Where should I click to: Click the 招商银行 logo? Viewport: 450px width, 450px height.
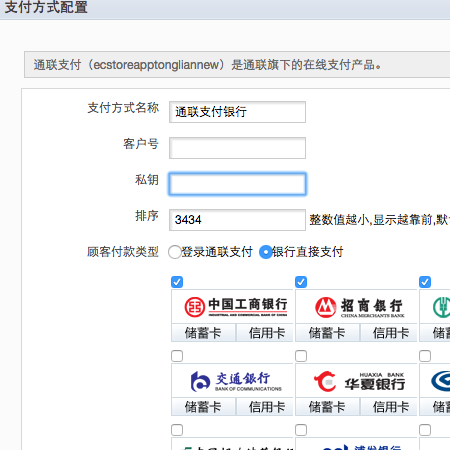point(359,307)
